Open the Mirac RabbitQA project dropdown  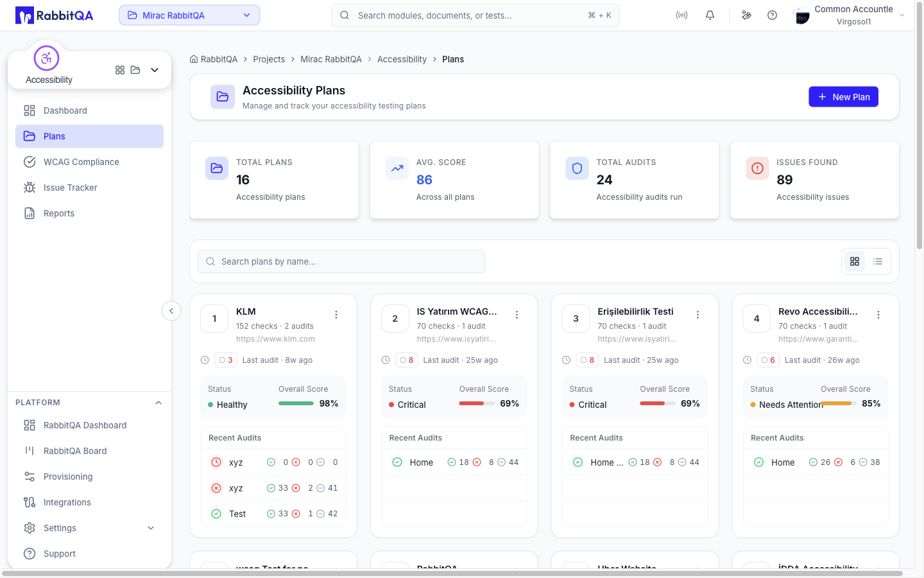click(189, 15)
